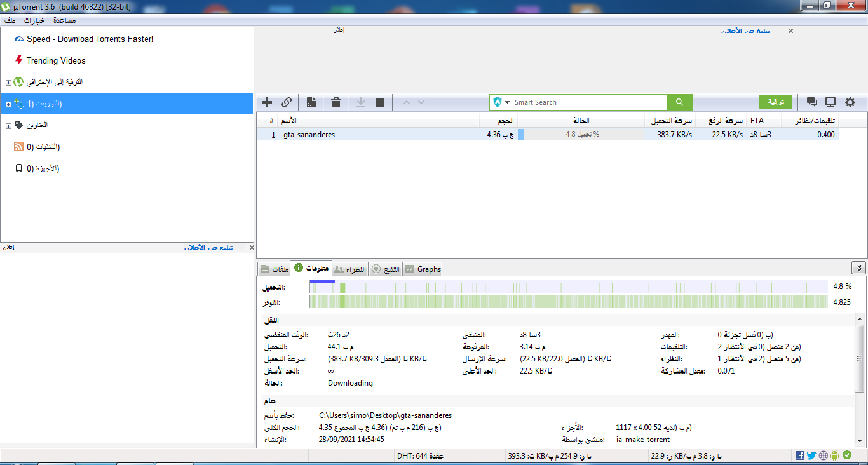Expand the labels tag tree node
This screenshot has width=868, height=465.
[x=8, y=126]
